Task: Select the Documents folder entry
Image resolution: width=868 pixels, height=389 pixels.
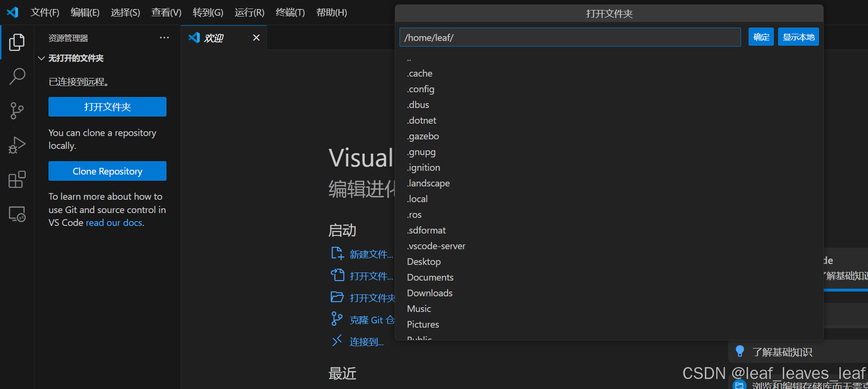Action: (609, 277)
